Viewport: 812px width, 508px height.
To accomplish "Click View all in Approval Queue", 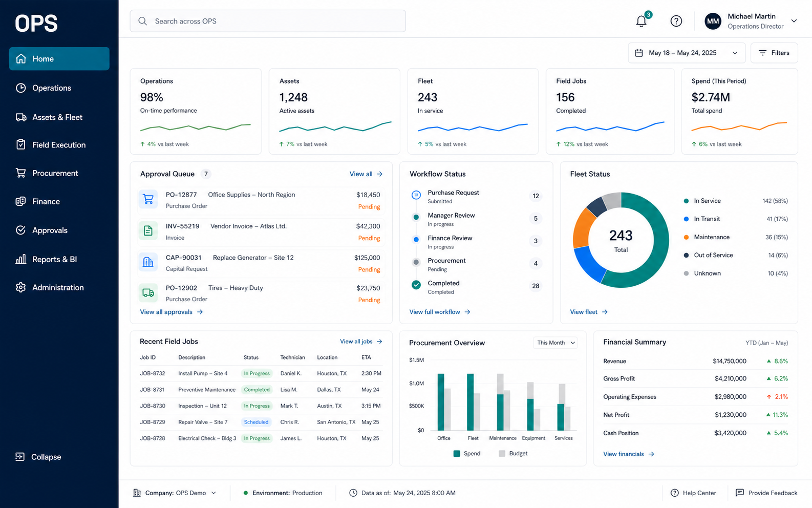I will [366, 174].
